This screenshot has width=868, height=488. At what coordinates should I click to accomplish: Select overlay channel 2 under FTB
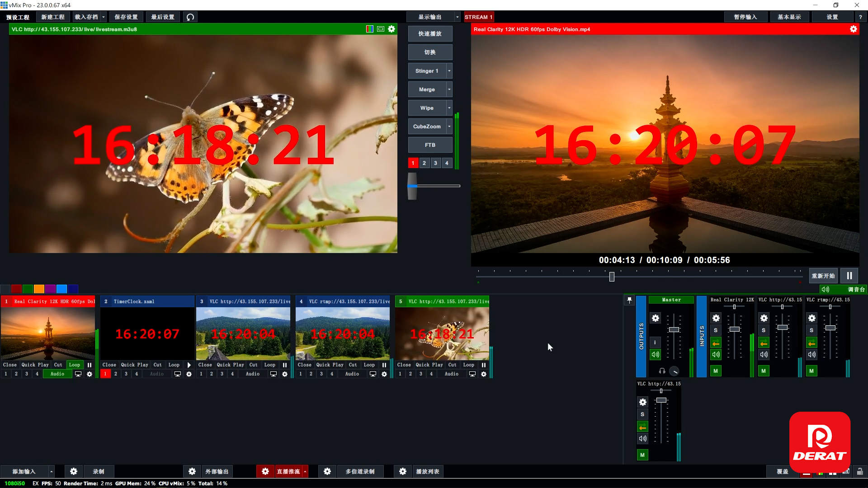424,163
